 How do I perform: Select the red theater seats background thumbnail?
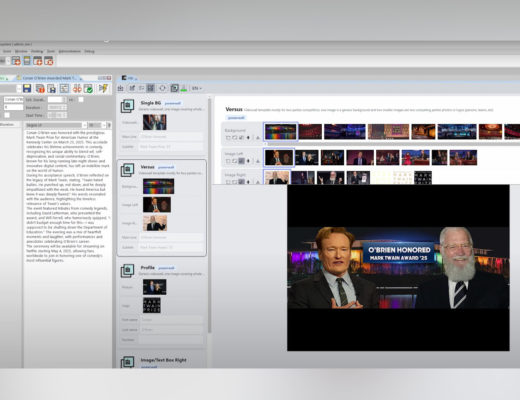click(310, 132)
